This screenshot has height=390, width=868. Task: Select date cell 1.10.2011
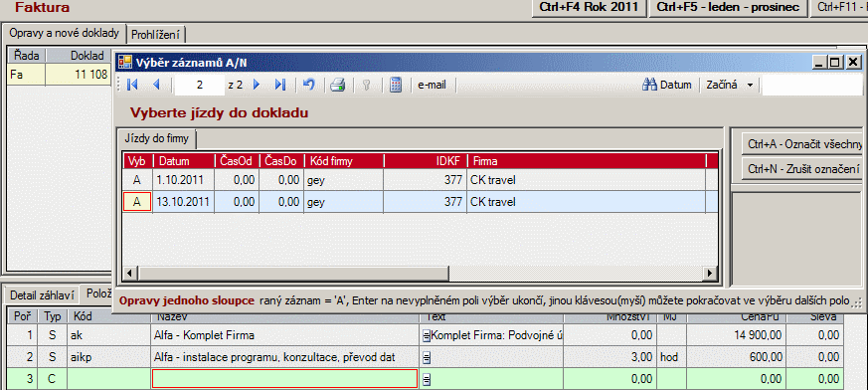184,180
